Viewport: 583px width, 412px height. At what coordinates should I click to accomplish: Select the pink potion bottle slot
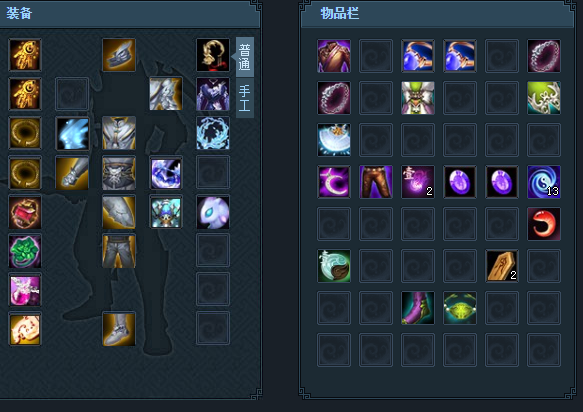click(25, 290)
